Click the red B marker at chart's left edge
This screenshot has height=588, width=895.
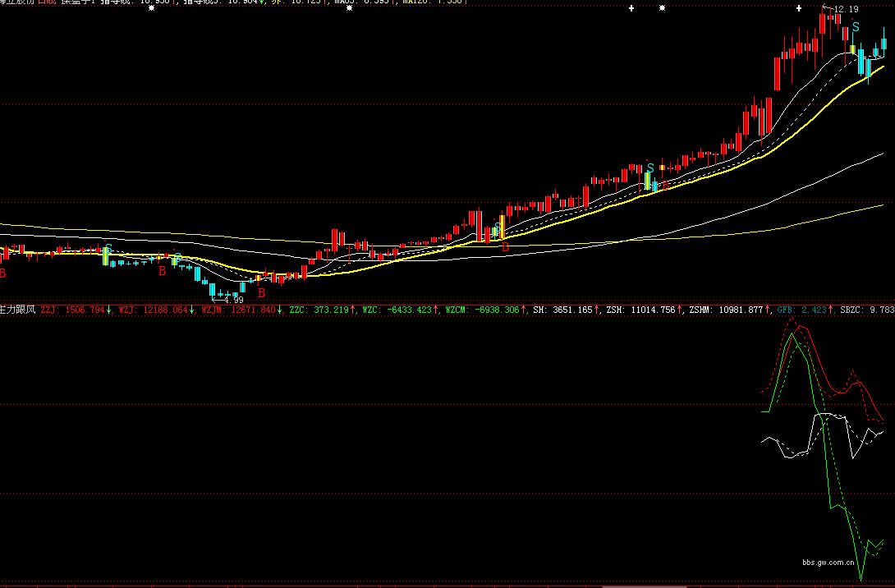point(2,273)
